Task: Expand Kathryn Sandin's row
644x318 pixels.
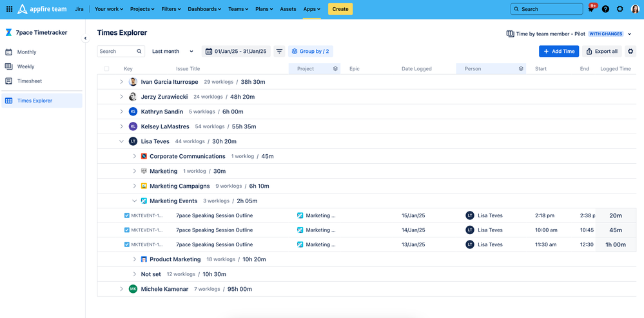Action: point(122,112)
